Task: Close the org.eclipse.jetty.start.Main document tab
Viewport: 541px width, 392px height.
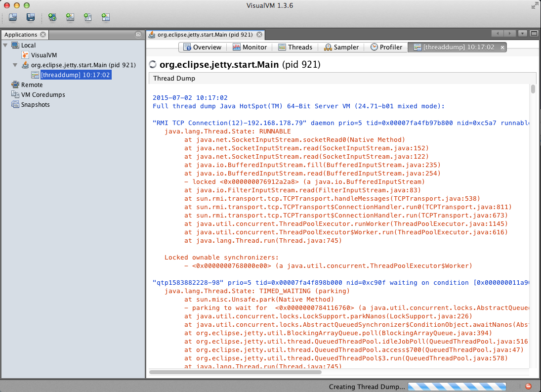Action: coord(259,35)
